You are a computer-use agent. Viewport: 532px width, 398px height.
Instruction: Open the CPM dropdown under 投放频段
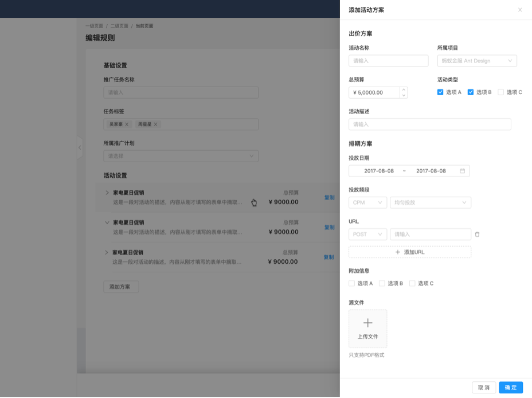(x=367, y=202)
